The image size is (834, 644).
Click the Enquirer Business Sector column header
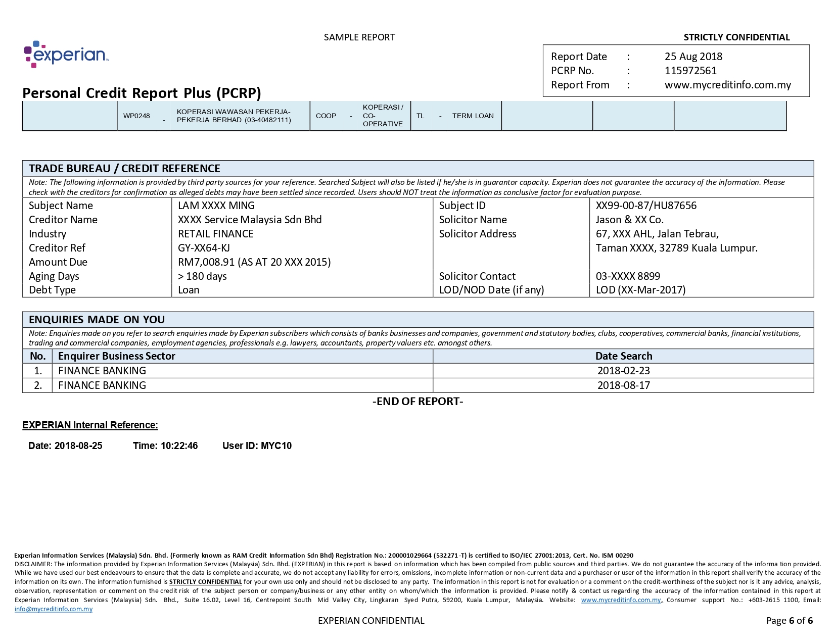pos(117,356)
